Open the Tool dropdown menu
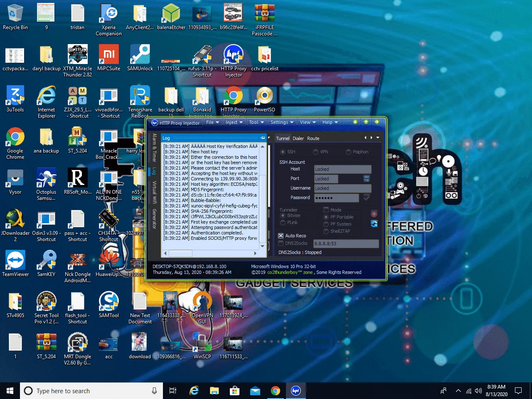Viewport: 532px width, 399px height. [x=256, y=122]
